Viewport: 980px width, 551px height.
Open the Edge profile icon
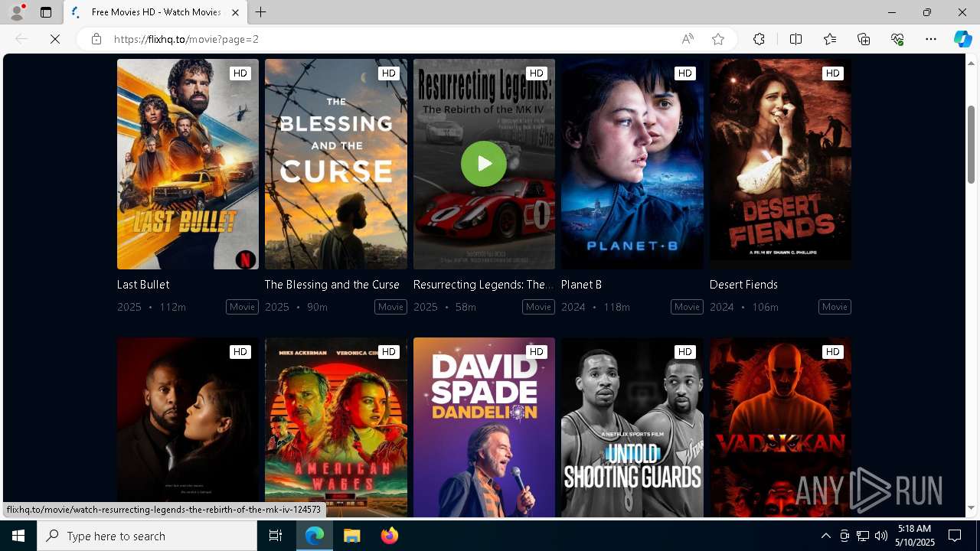coord(16,12)
